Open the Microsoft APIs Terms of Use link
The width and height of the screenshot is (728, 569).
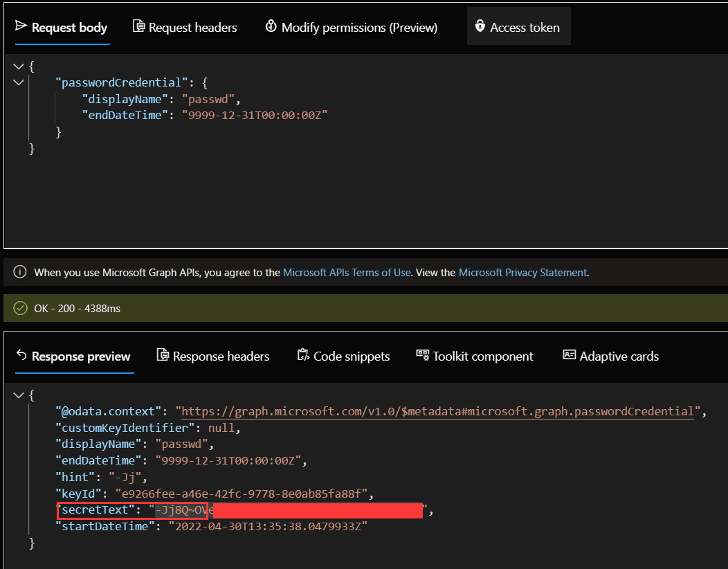347,273
